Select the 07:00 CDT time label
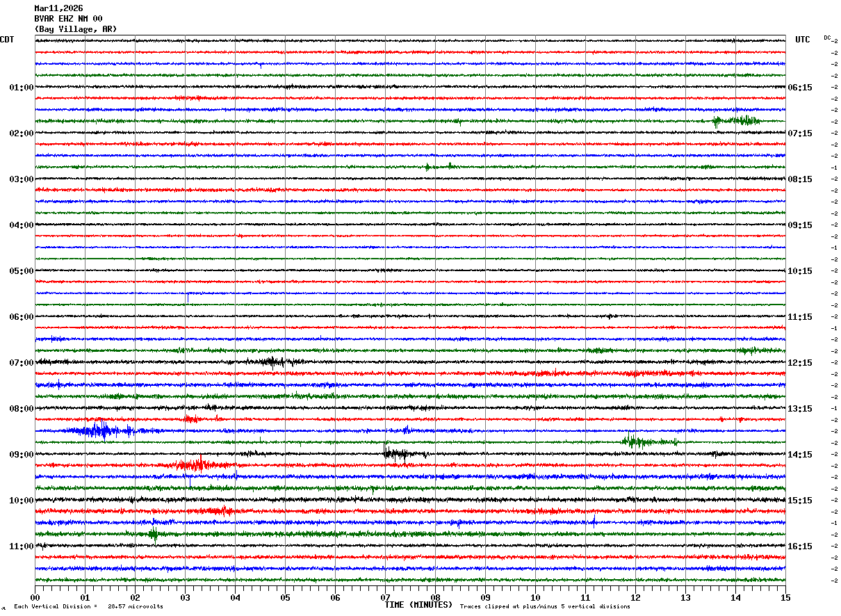 pyautogui.click(x=21, y=363)
